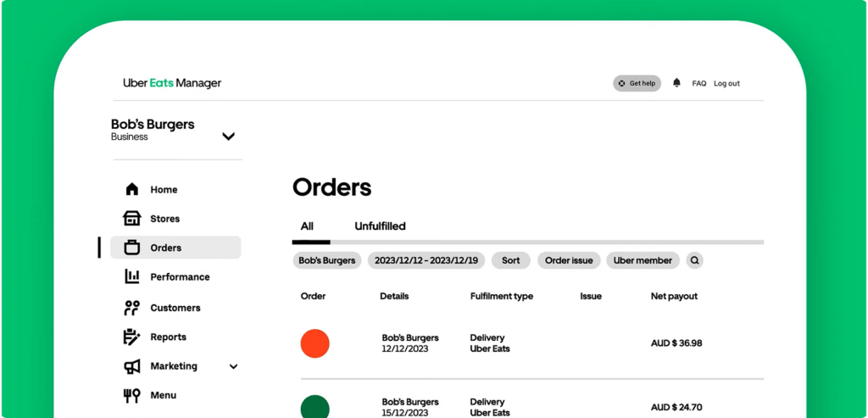Open the Bob's Burgers store filter

pyautogui.click(x=327, y=260)
